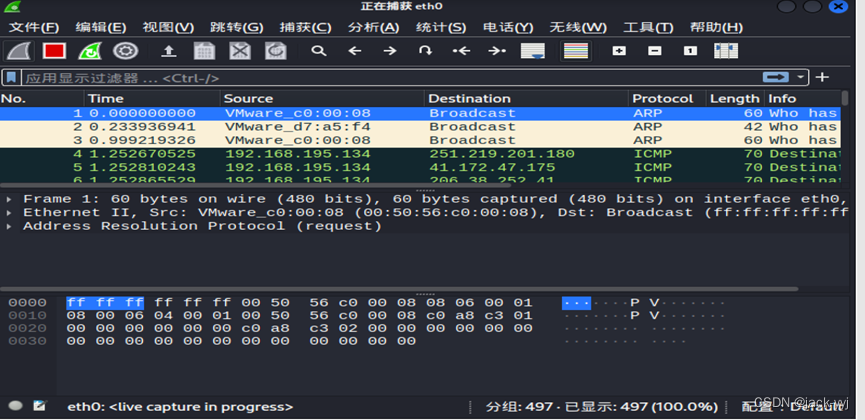Open the 捕获(C) menu
Screen dimensions: 865x420
pyautogui.click(x=305, y=28)
